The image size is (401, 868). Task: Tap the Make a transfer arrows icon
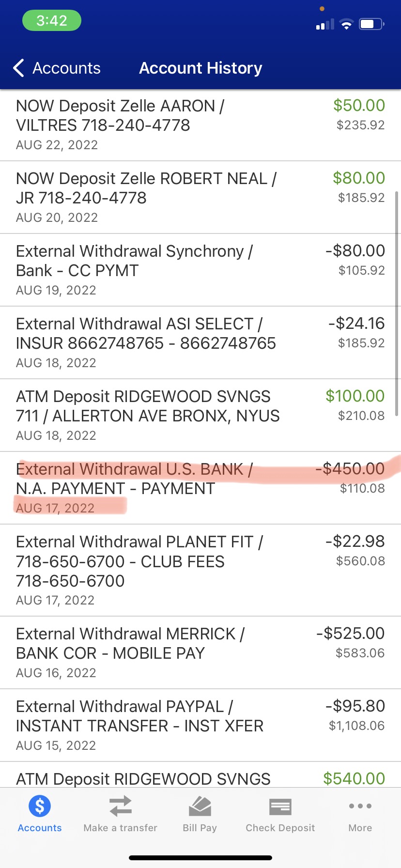pos(120,806)
